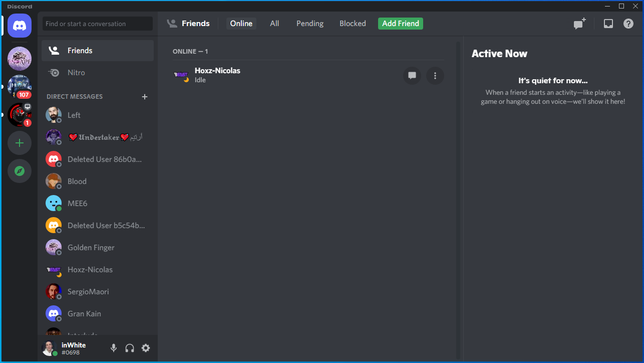644x363 pixels.
Task: Click Hoxz-Nicolas name in the Online list
Action: (217, 71)
